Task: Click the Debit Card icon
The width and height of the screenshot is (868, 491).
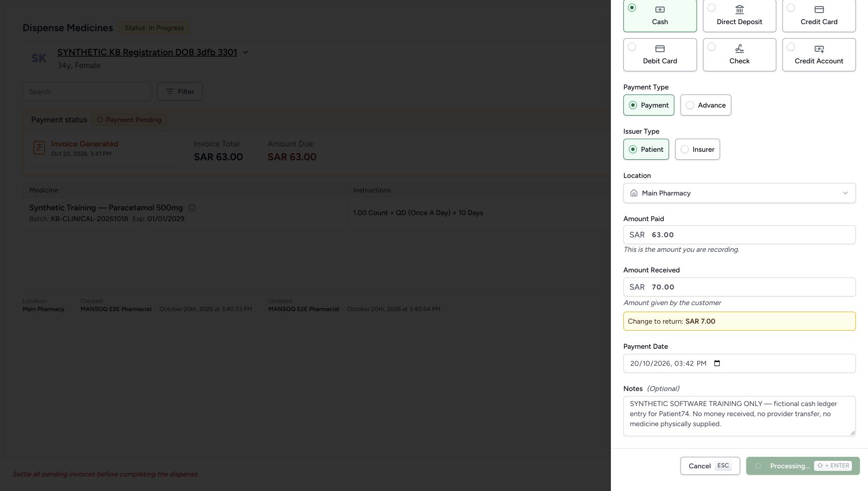Action: (x=660, y=49)
